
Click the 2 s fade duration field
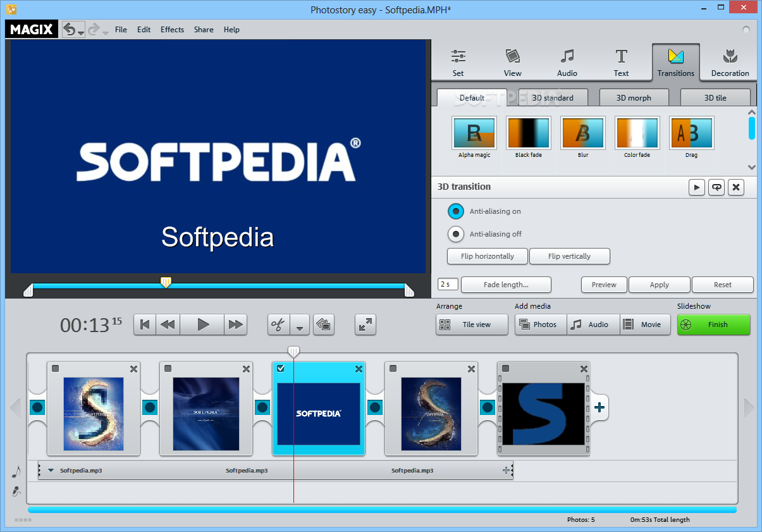pyautogui.click(x=448, y=285)
